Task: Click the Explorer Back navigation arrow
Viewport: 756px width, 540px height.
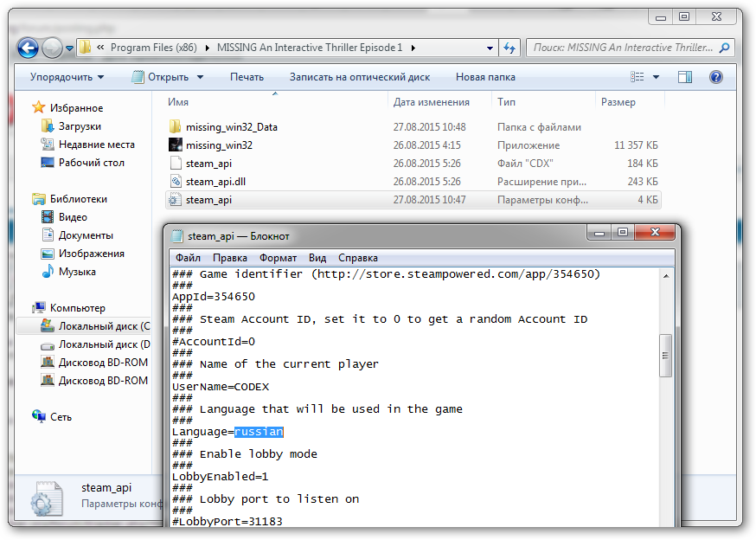Action: 28,48
